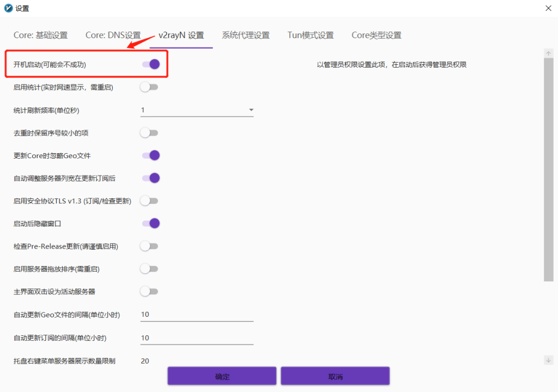Click the vertical scrollbar thumb
The width and height of the screenshot is (558, 392).
pos(548,170)
